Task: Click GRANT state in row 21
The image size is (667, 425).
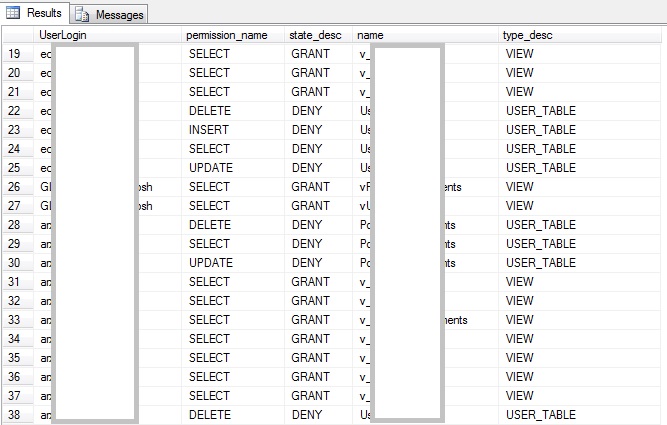Action: [x=310, y=91]
